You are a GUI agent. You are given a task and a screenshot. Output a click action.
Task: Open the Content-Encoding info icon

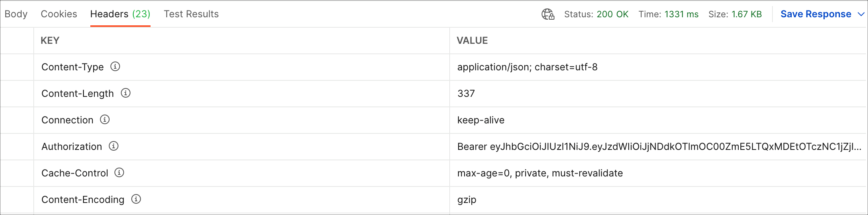[136, 199]
